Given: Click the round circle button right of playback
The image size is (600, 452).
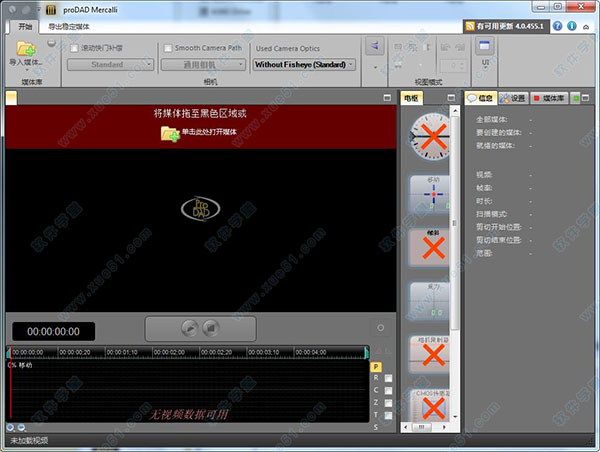Looking at the screenshot, I should coord(380,328).
